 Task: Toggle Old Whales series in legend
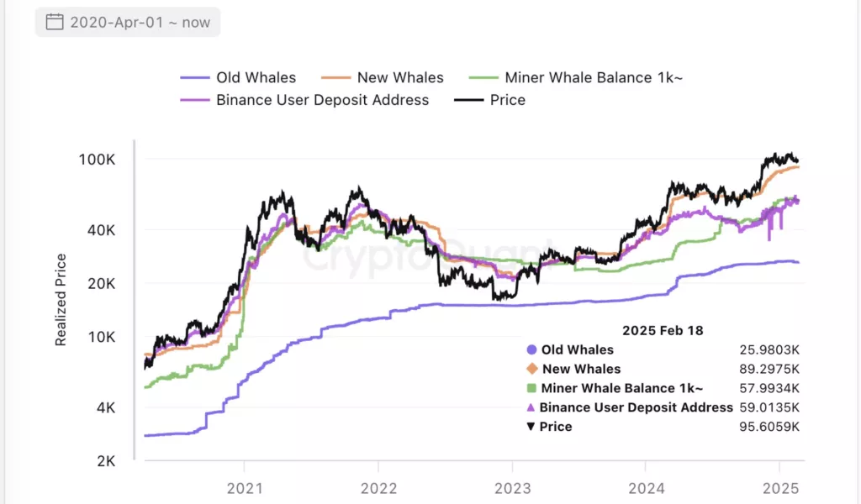[238, 77]
